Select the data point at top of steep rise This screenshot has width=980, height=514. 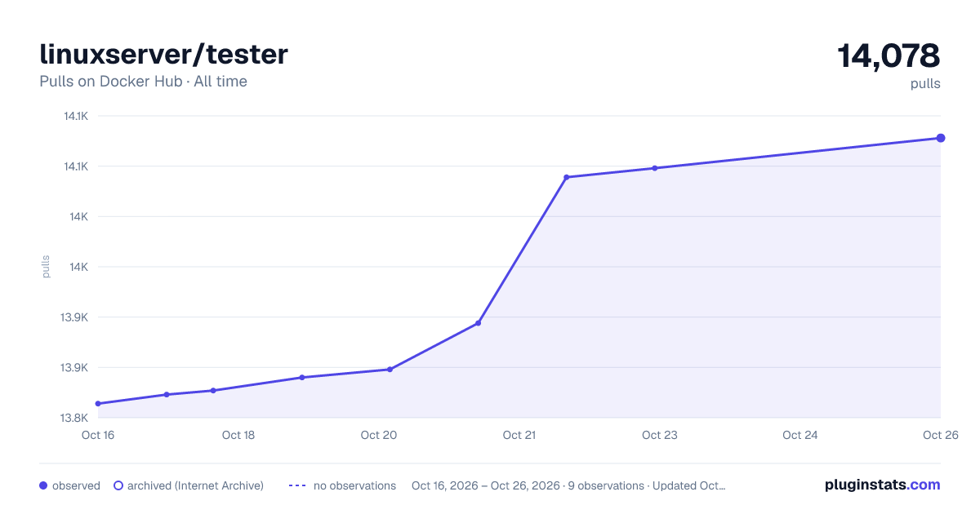click(567, 177)
